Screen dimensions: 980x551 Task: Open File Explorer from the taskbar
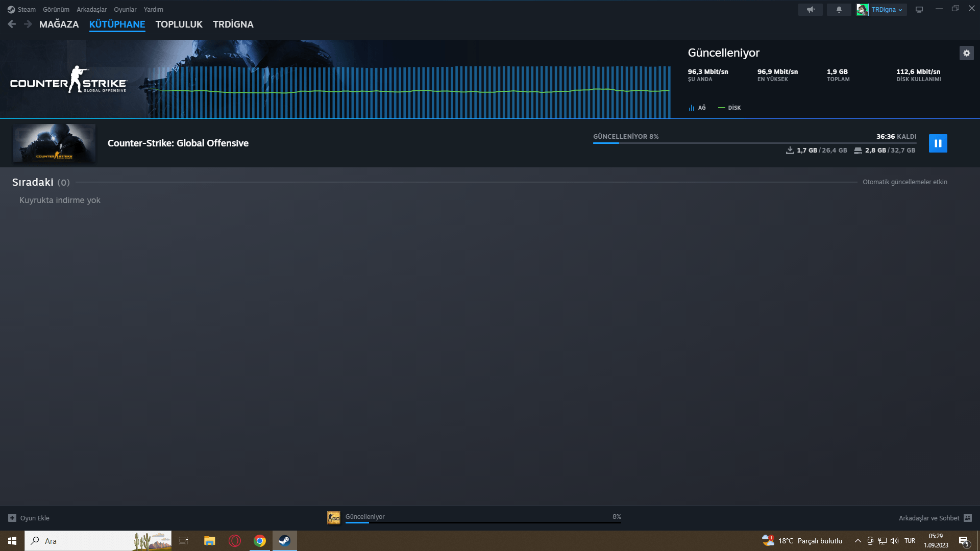pyautogui.click(x=209, y=541)
